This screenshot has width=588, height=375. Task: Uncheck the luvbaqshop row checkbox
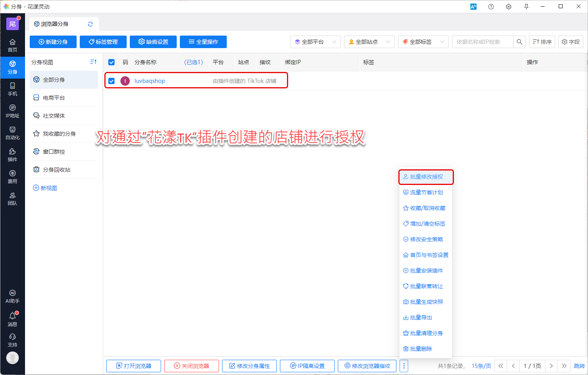(111, 81)
